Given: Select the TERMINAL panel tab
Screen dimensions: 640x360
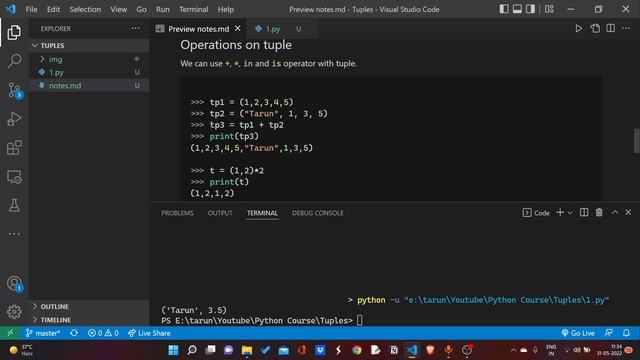Looking at the screenshot, I should click(x=262, y=213).
